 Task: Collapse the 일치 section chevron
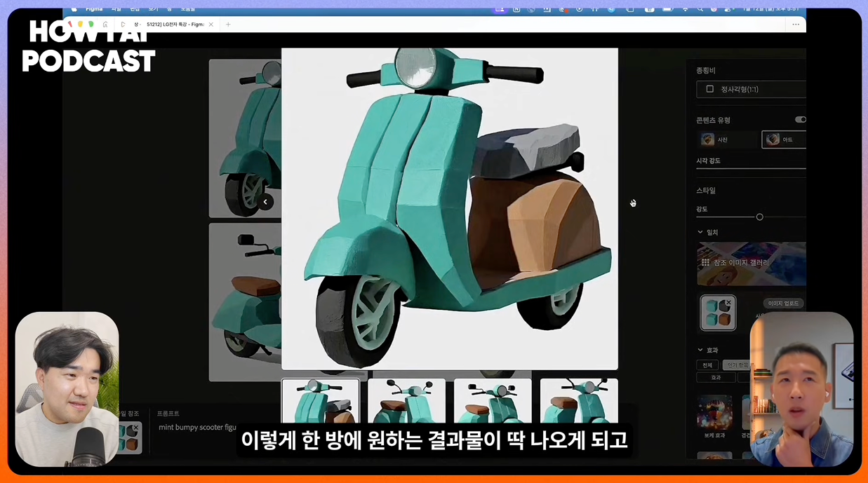pos(700,231)
